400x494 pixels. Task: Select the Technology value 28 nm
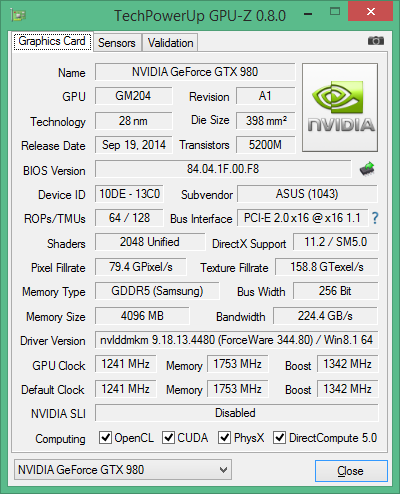[133, 121]
